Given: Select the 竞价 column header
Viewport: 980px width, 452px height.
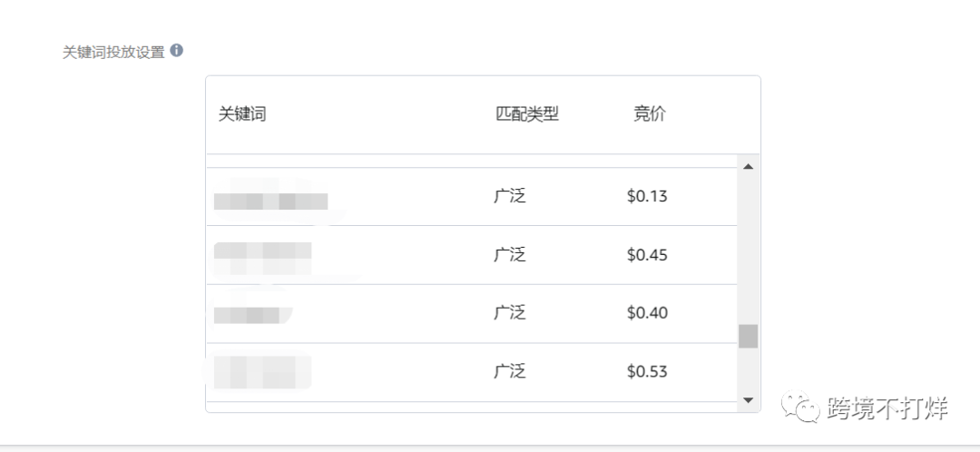Looking at the screenshot, I should (x=650, y=115).
